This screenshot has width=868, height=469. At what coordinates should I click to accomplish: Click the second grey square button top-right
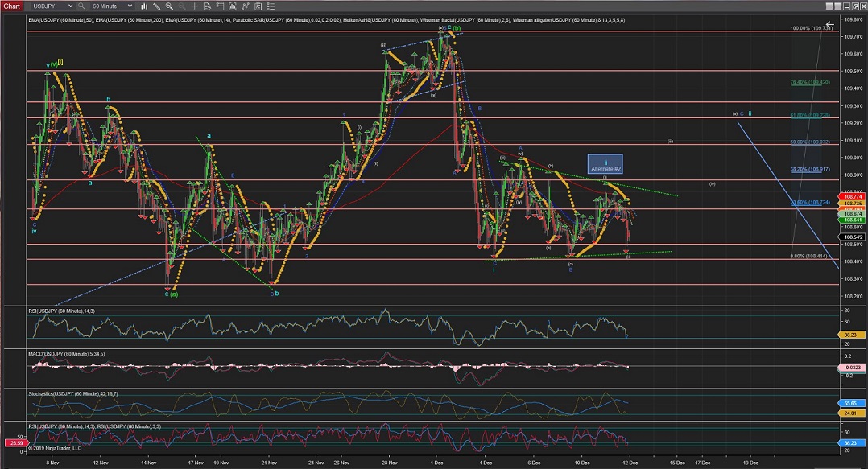[x=838, y=6]
